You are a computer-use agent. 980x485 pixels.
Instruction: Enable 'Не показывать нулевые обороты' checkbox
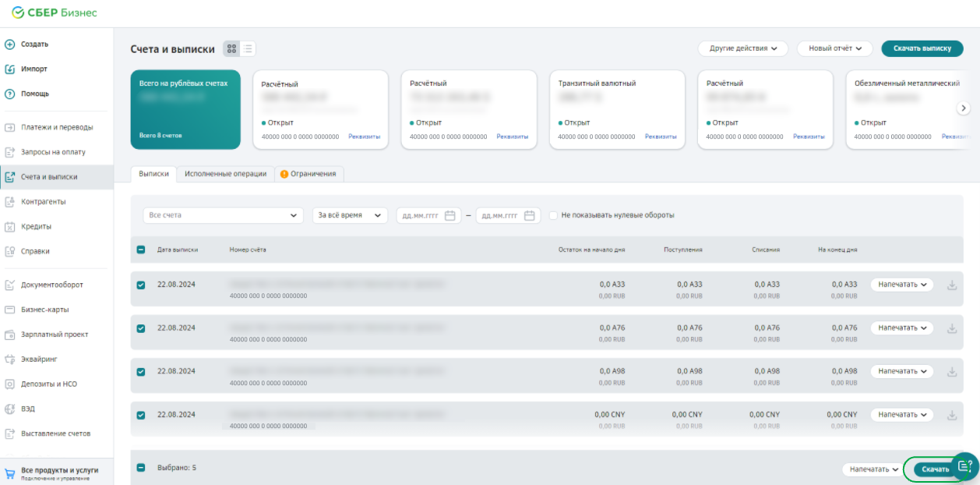(x=553, y=215)
